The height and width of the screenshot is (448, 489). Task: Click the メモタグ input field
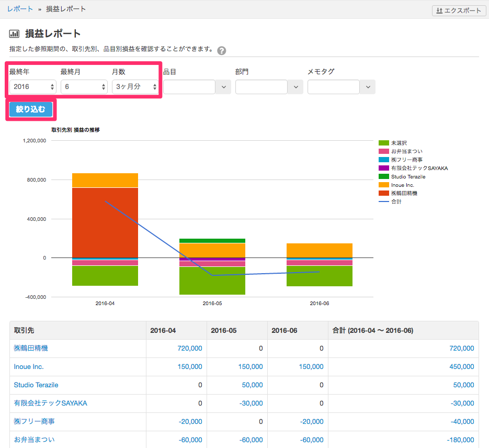coord(334,87)
